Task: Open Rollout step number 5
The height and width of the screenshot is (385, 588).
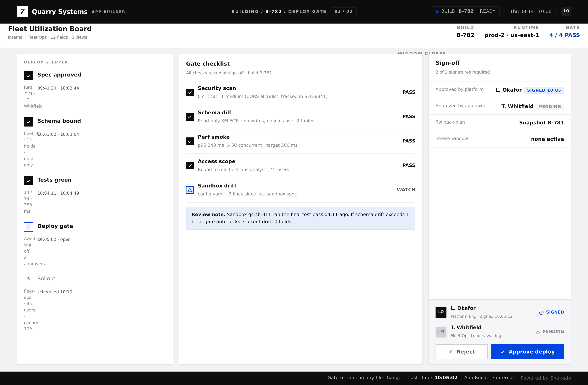Action: click(28, 280)
